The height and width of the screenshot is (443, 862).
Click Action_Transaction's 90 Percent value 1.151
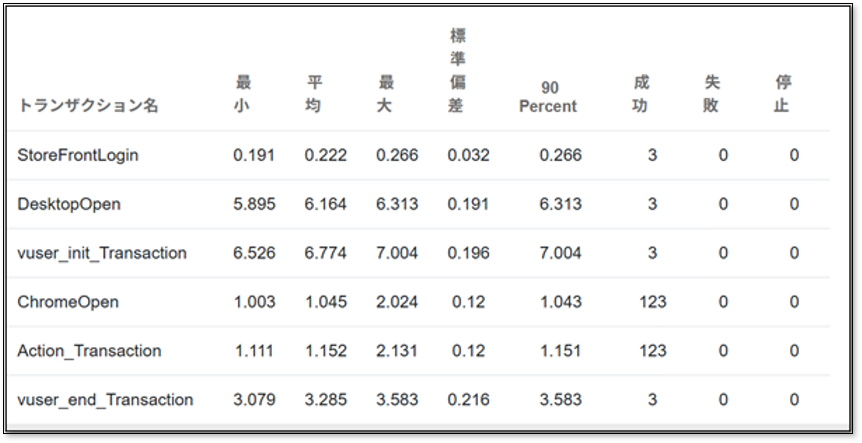point(560,351)
